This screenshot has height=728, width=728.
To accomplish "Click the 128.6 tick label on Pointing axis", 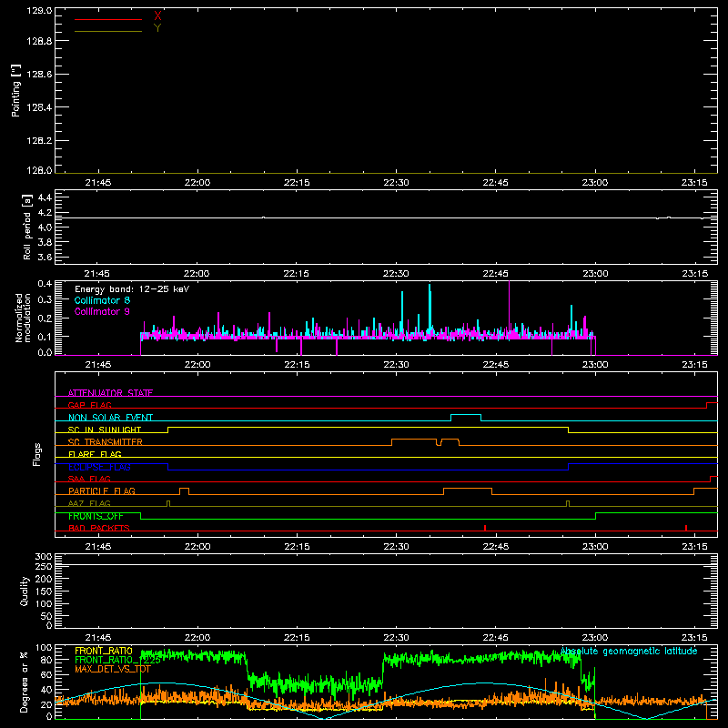I will (39, 75).
